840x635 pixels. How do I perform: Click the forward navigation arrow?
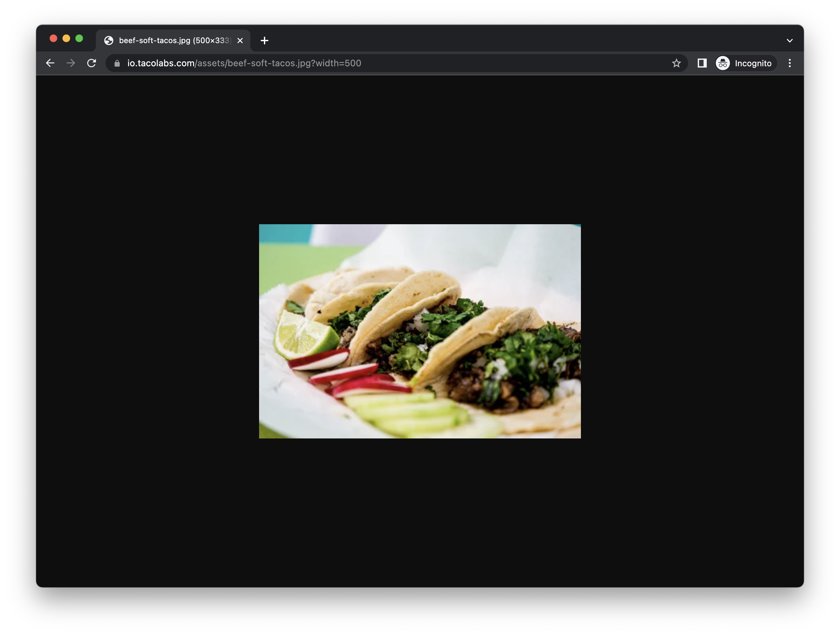(70, 63)
